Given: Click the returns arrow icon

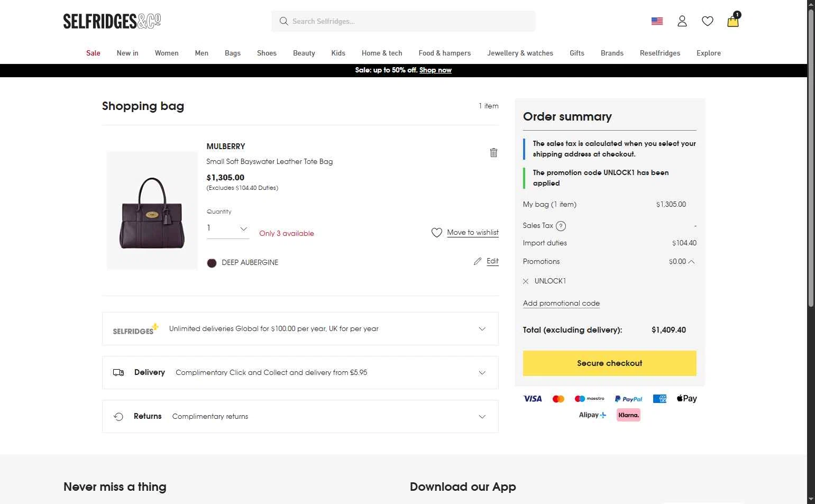Looking at the screenshot, I should (x=118, y=417).
